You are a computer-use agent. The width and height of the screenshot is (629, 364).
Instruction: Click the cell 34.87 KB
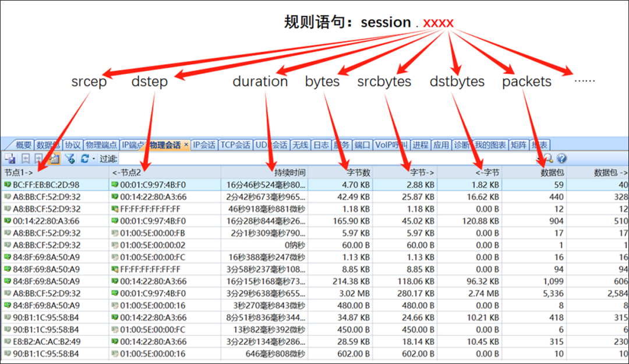[x=354, y=317]
